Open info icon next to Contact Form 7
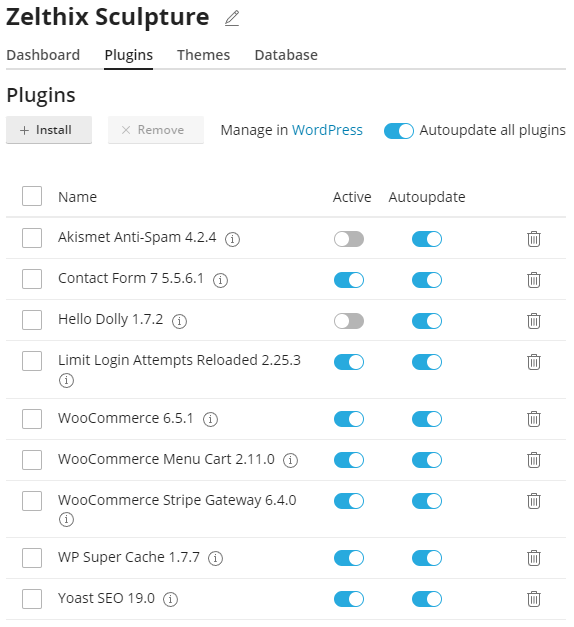574x627 pixels. point(220,280)
